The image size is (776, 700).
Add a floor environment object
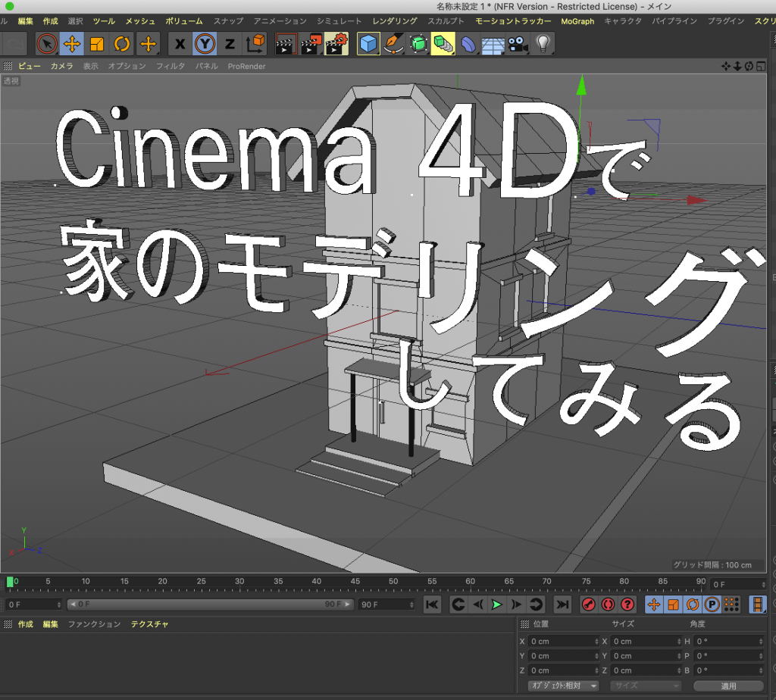493,44
